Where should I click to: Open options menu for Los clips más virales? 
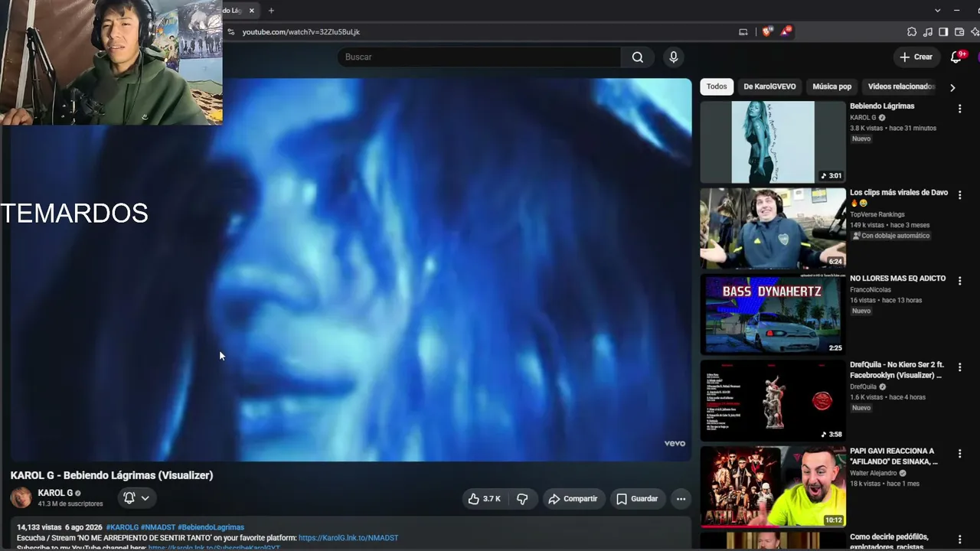[959, 195]
